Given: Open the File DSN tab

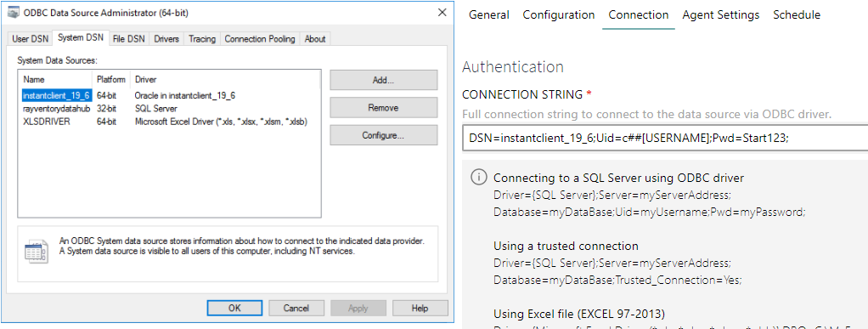Looking at the screenshot, I should [128, 39].
